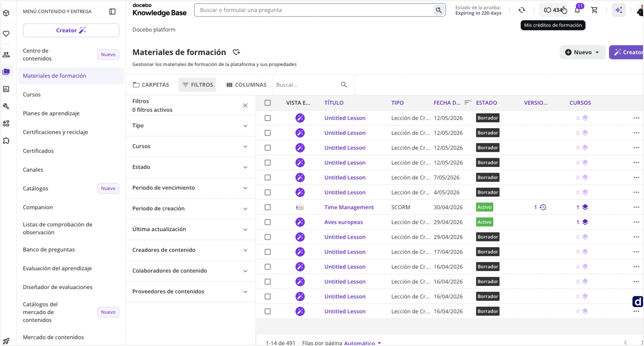Open row menu for Aves europeas
This screenshot has width=644, height=346.
pyautogui.click(x=636, y=222)
